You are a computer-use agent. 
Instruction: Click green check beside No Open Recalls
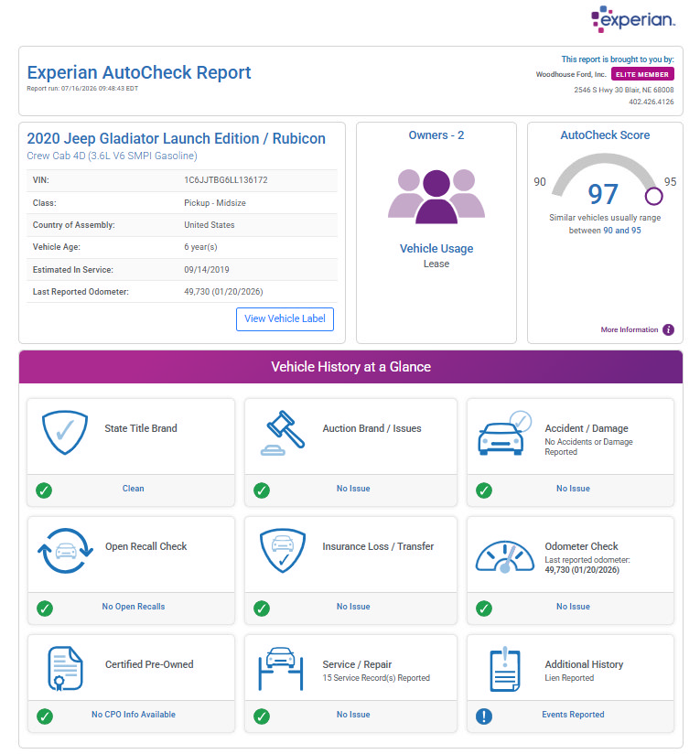tap(45, 609)
